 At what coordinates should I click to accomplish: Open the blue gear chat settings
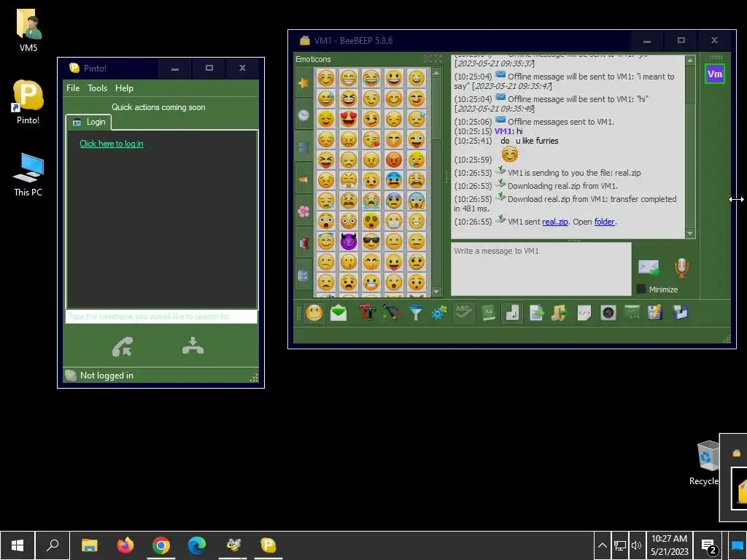[438, 313]
